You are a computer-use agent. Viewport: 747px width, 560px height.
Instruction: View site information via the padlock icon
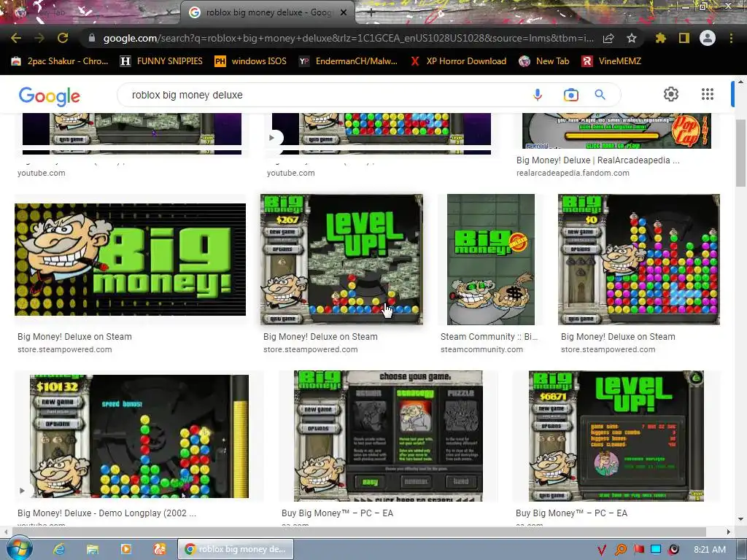[x=92, y=38]
